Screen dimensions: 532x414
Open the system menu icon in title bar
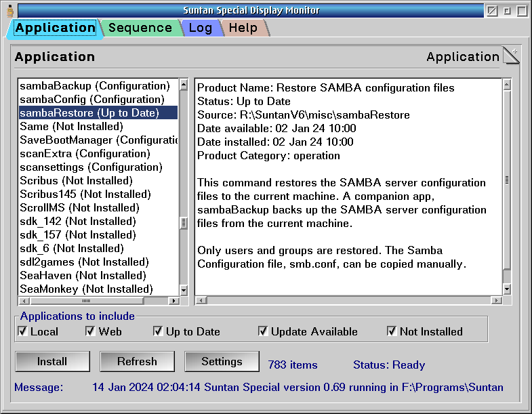pos(10,11)
